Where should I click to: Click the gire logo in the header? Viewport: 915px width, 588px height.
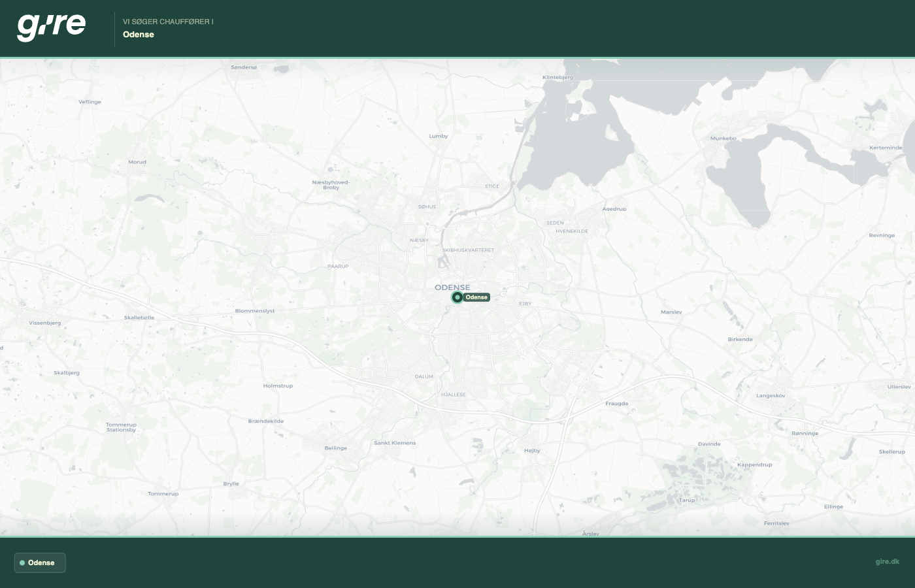[x=51, y=27]
